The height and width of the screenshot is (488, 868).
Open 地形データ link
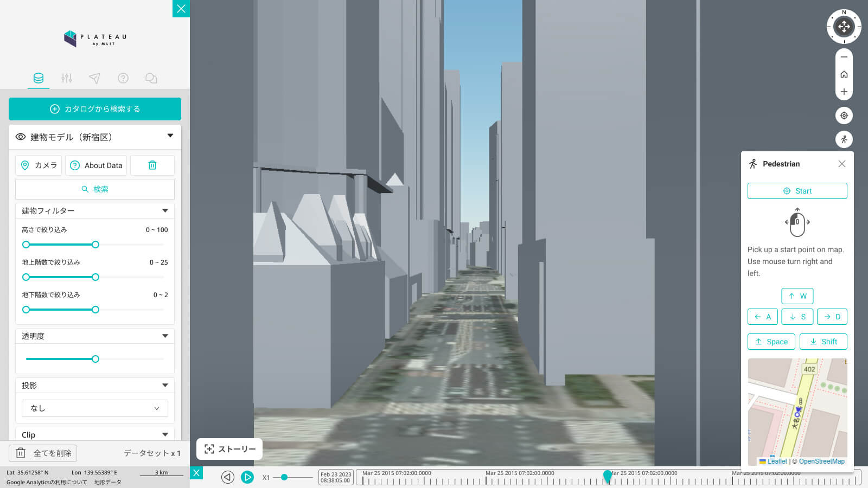coord(108,482)
